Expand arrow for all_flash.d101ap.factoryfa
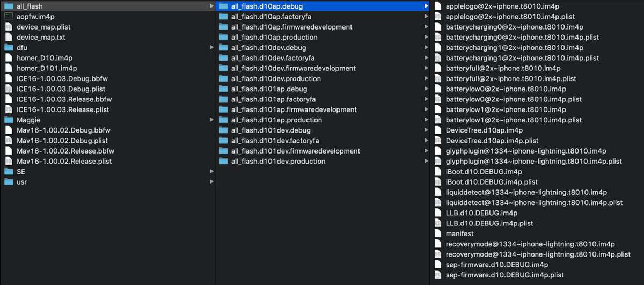 click(426, 99)
